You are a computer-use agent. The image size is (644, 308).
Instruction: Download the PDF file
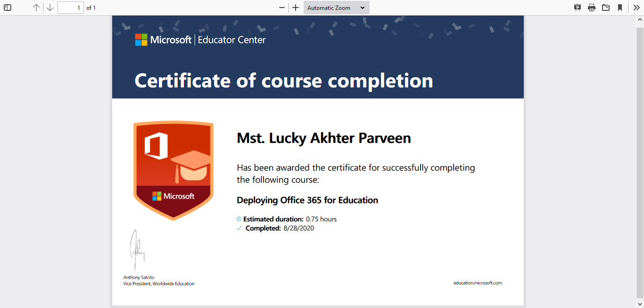click(606, 8)
